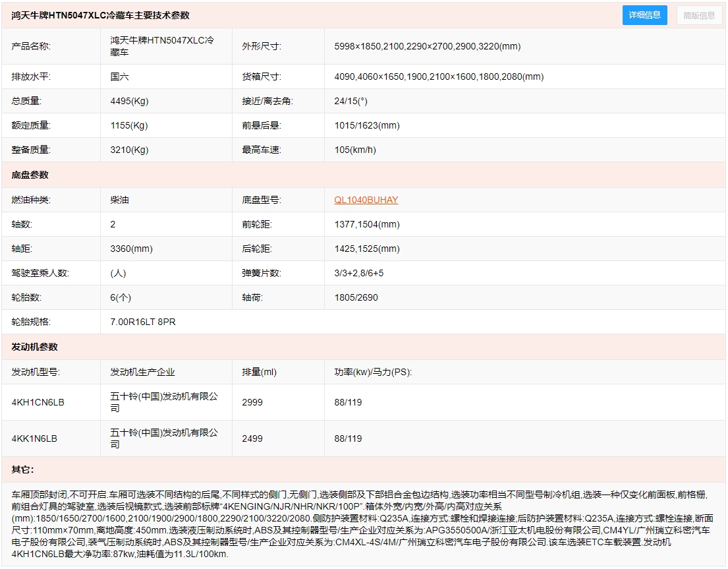Click the 底盘参数 section header
Screen dimensions: 728x569
click(30, 175)
